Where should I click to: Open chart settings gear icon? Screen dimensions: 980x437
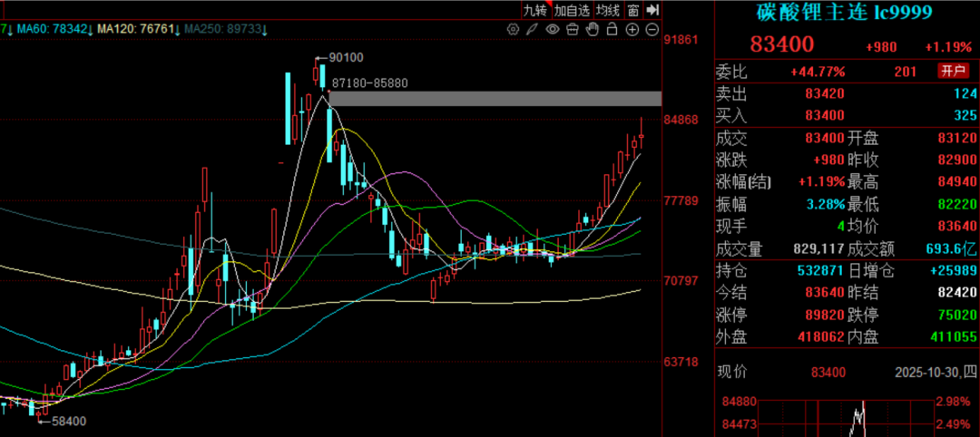pos(513,30)
